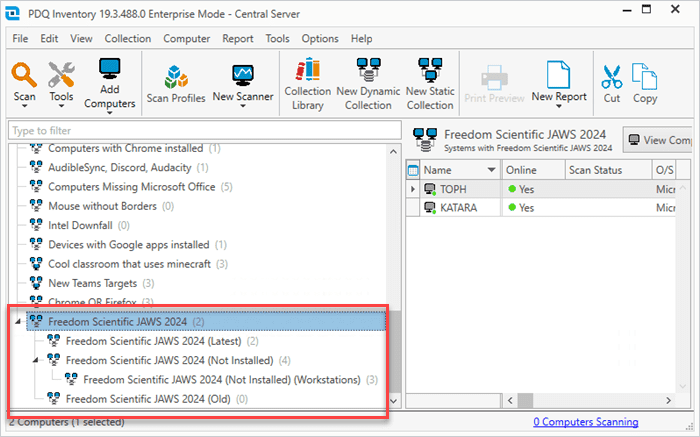Open the 0 Computers Scanning link

(586, 422)
